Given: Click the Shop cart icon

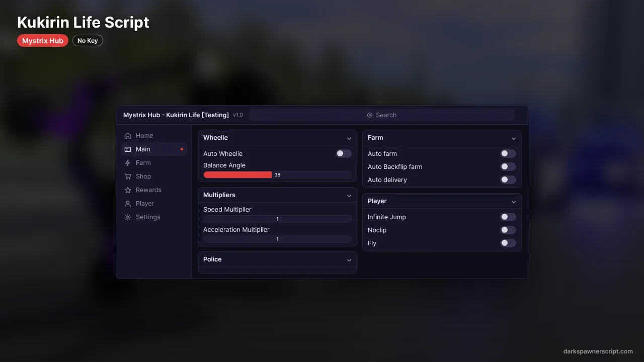Looking at the screenshot, I should point(128,176).
